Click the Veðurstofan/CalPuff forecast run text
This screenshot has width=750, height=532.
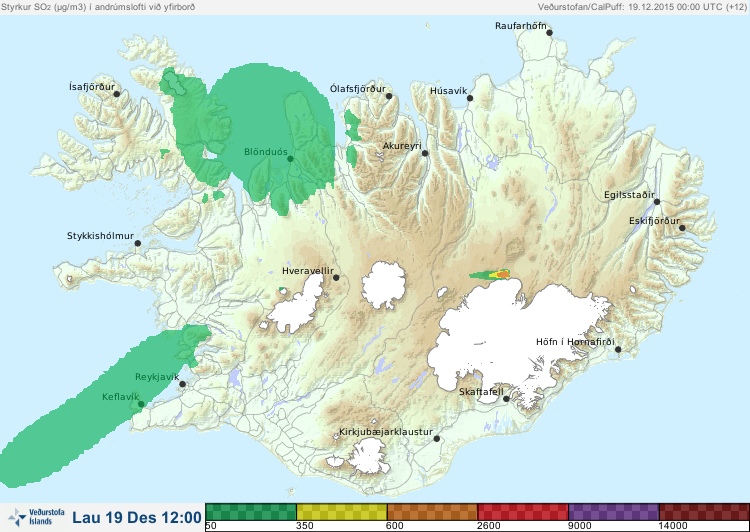(642, 7)
